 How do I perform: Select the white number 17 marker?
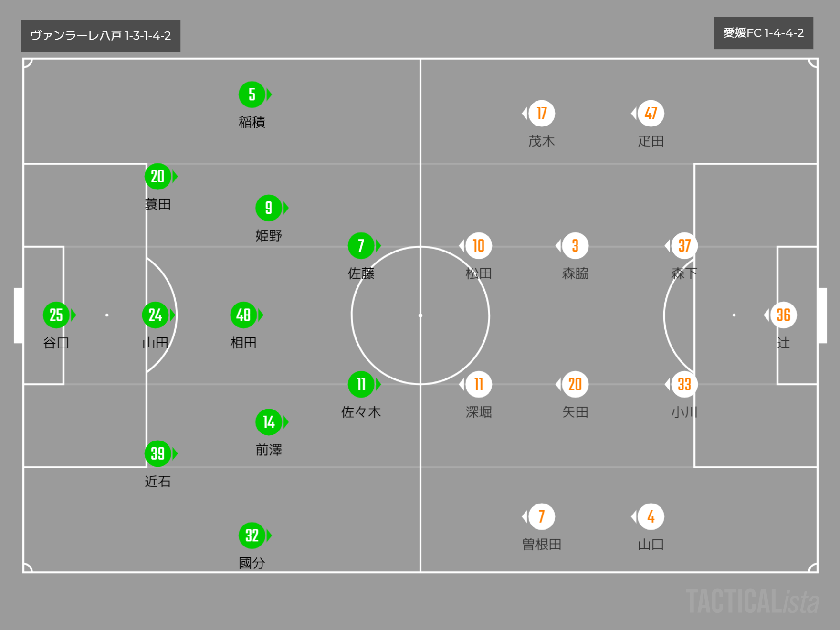point(542,114)
